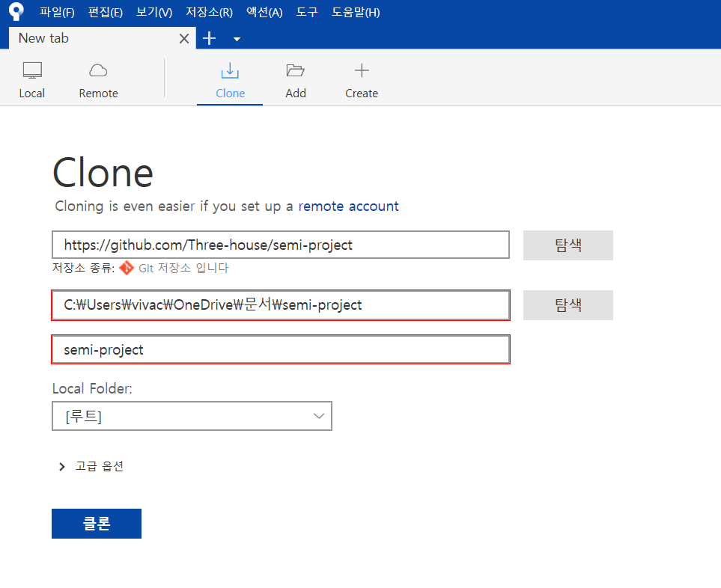Close the New tab

tap(184, 39)
